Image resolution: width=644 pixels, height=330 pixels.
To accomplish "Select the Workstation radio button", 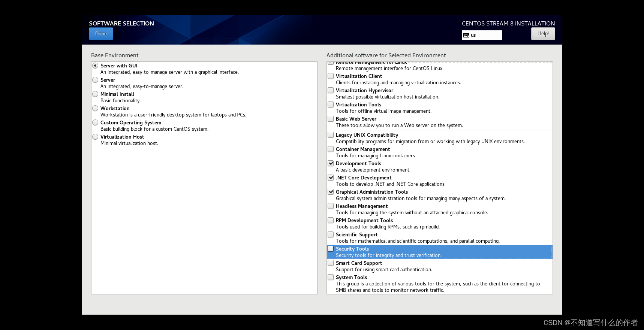I will pos(95,108).
